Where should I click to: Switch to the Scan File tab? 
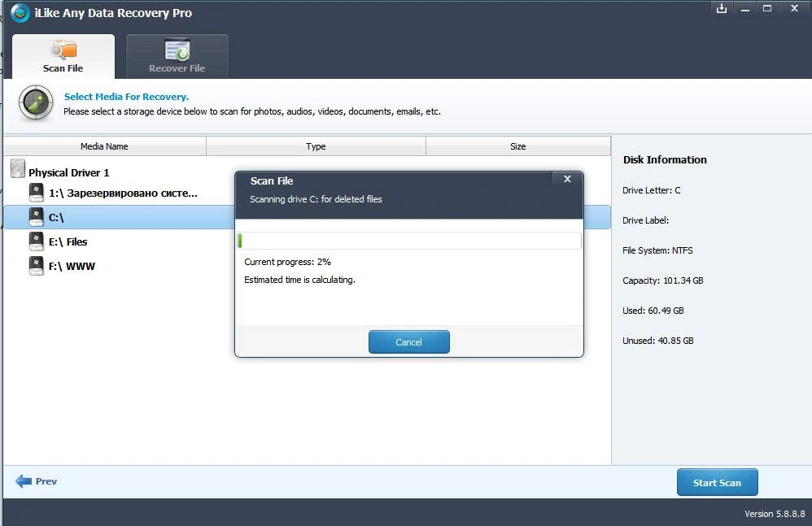63,57
